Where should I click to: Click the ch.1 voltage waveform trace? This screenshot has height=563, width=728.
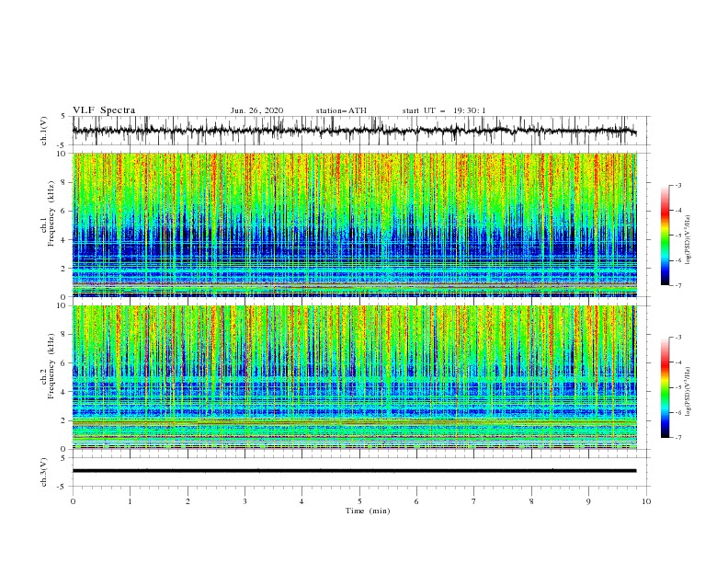(354, 131)
